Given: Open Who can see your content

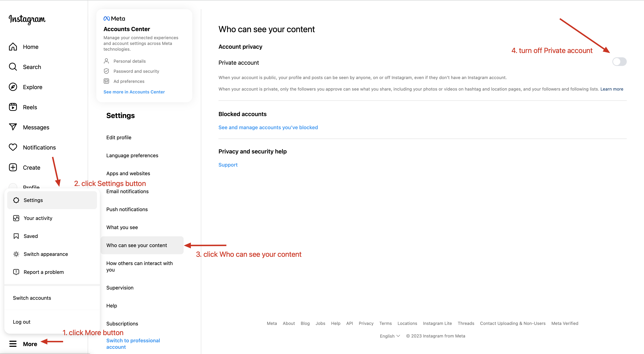Looking at the screenshot, I should coord(137,245).
